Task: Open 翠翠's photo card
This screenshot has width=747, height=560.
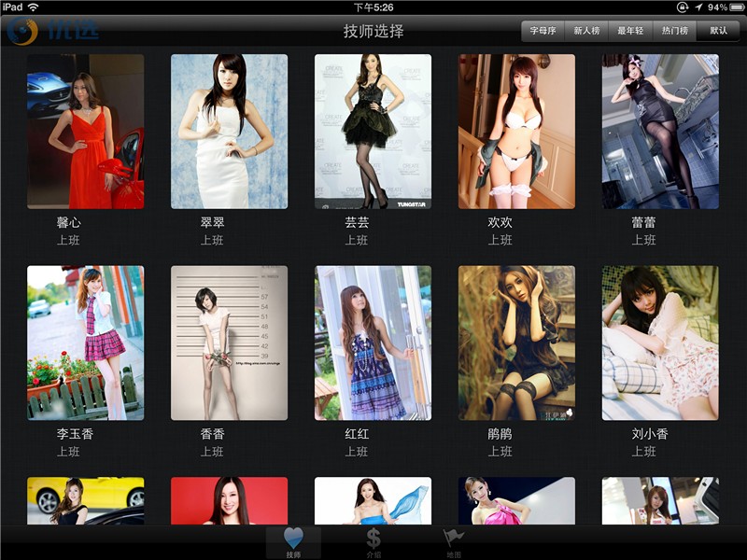Action: pos(229,132)
